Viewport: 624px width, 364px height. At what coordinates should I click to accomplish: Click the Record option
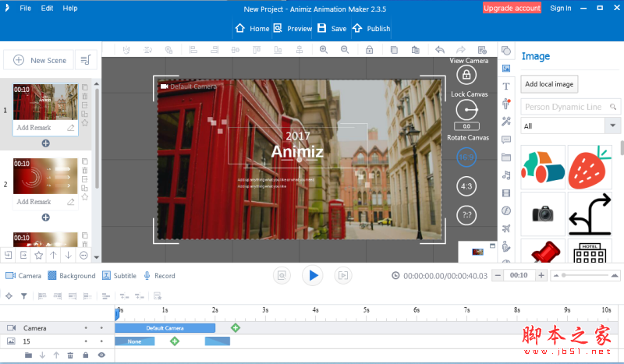(159, 276)
